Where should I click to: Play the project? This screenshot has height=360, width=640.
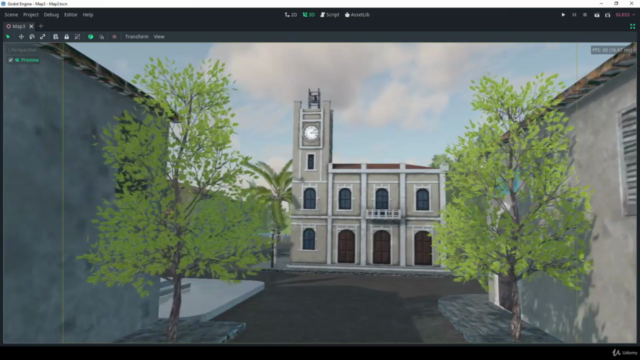coord(563,15)
